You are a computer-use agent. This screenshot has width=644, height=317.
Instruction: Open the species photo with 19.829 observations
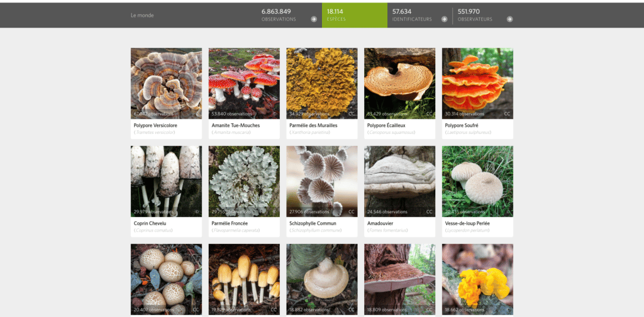244,280
